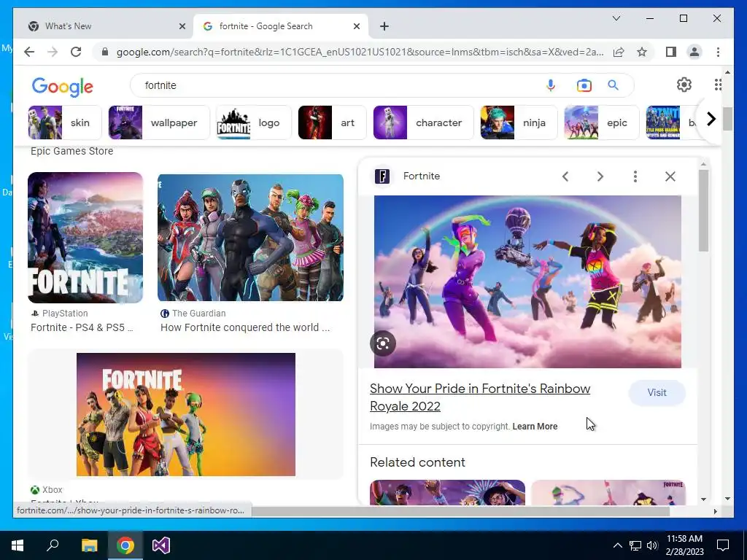The height and width of the screenshot is (560, 747).
Task: Open a new browser tab
Action: (384, 26)
